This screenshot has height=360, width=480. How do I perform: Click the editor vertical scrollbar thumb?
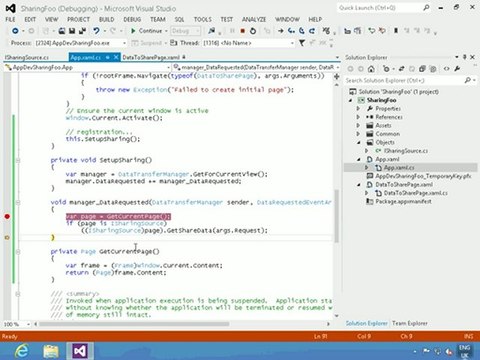[x=336, y=216]
